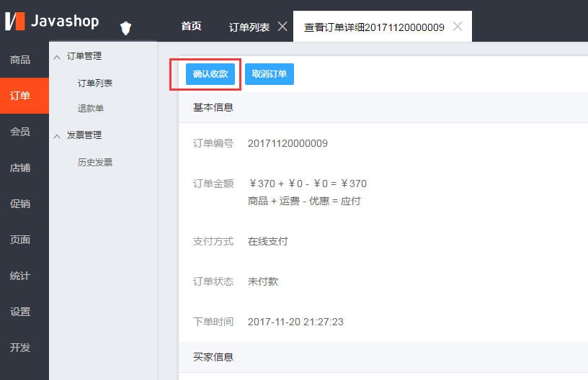Open the 统计 sidebar section

(x=24, y=276)
